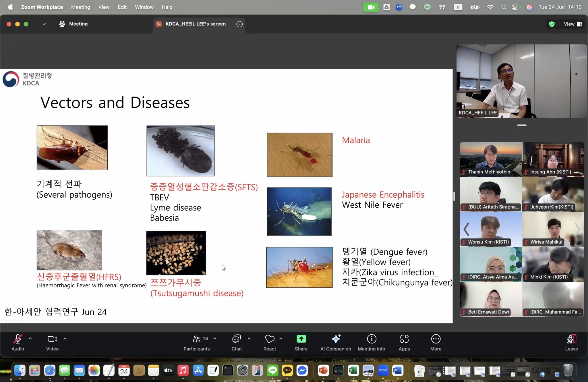Open Meeting info
588x382 pixels.
coord(372,342)
